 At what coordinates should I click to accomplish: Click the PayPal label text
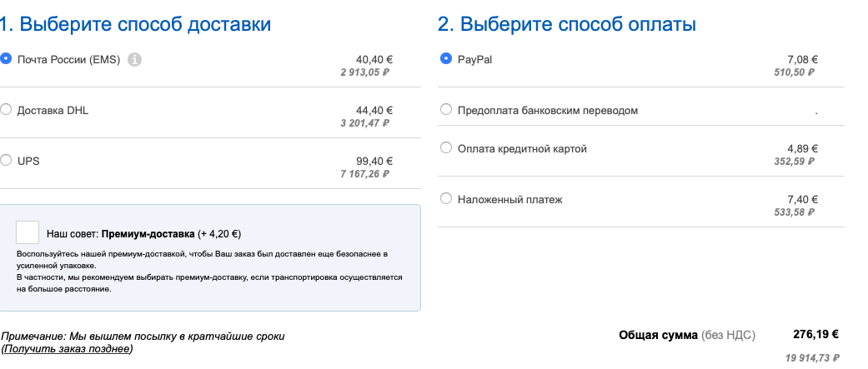coord(474,60)
